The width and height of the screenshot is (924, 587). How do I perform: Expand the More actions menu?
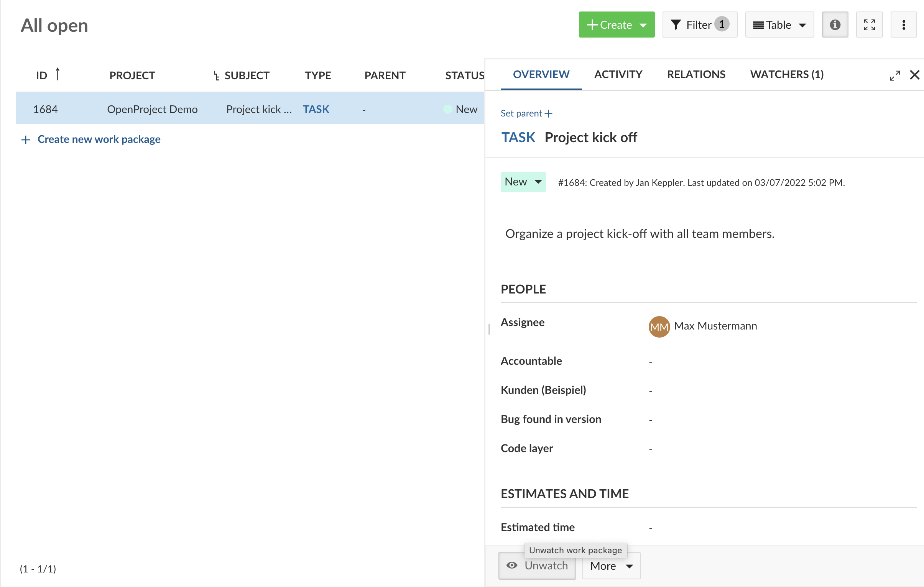click(611, 566)
